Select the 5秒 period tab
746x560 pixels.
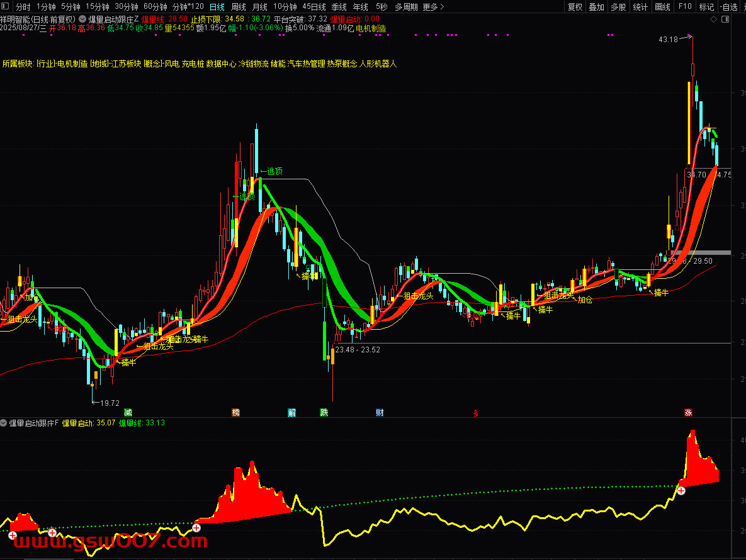pyautogui.click(x=381, y=7)
